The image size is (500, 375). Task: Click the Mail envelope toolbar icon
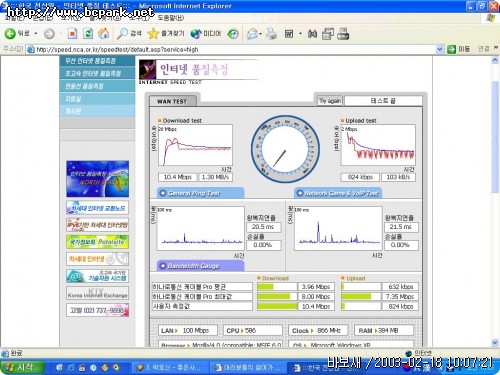253,34
